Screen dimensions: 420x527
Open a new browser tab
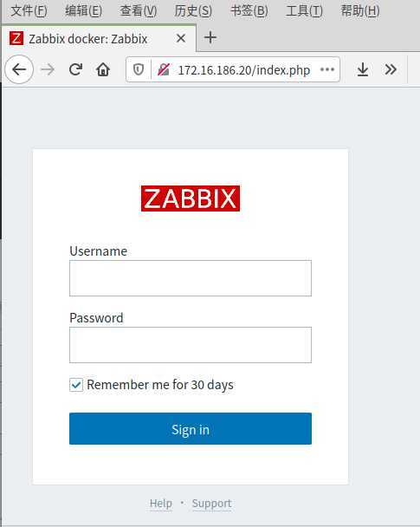(210, 37)
